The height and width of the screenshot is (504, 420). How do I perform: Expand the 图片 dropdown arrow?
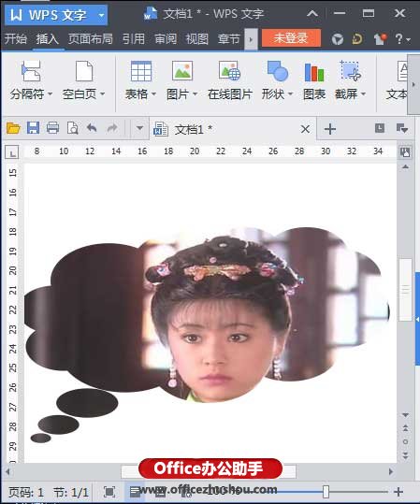(x=195, y=94)
